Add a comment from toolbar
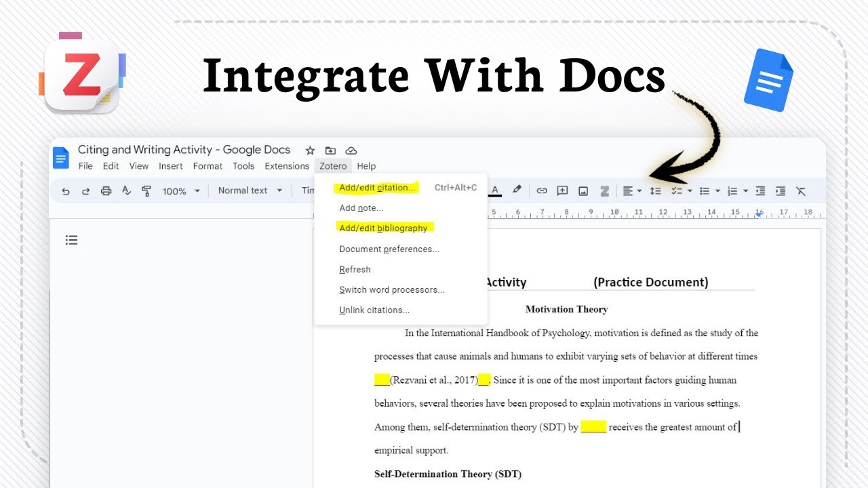This screenshot has height=488, width=868. tap(562, 191)
